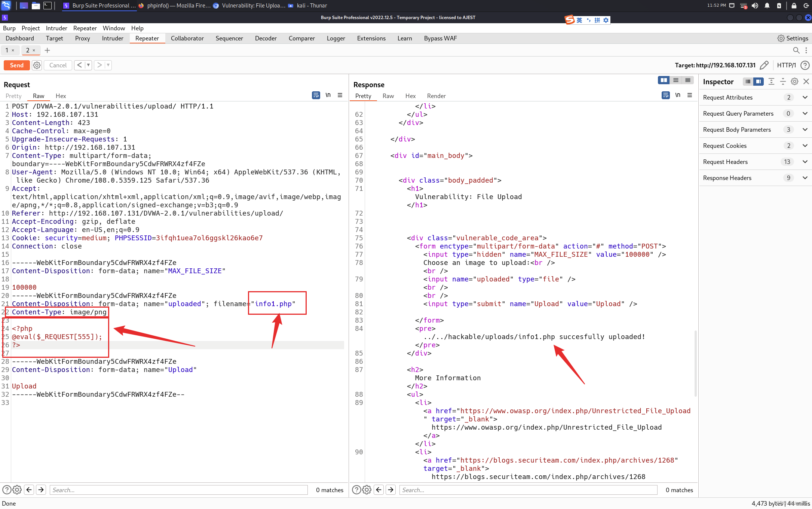
Task: Toggle request message wrap icon
Action: [316, 95]
